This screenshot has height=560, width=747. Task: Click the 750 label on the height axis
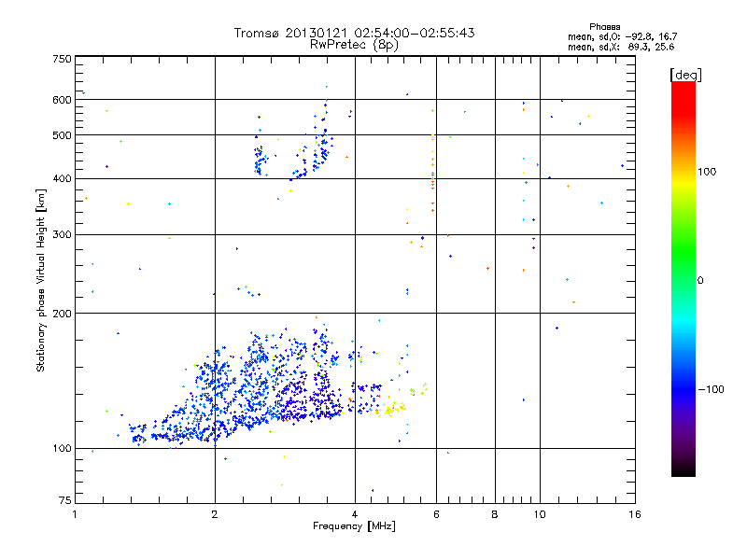point(62,59)
